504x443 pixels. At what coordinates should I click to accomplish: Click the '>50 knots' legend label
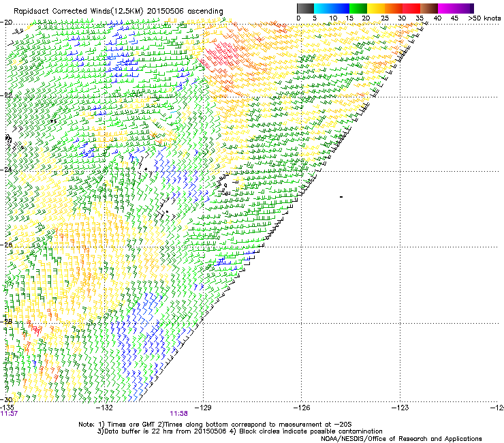(x=484, y=18)
